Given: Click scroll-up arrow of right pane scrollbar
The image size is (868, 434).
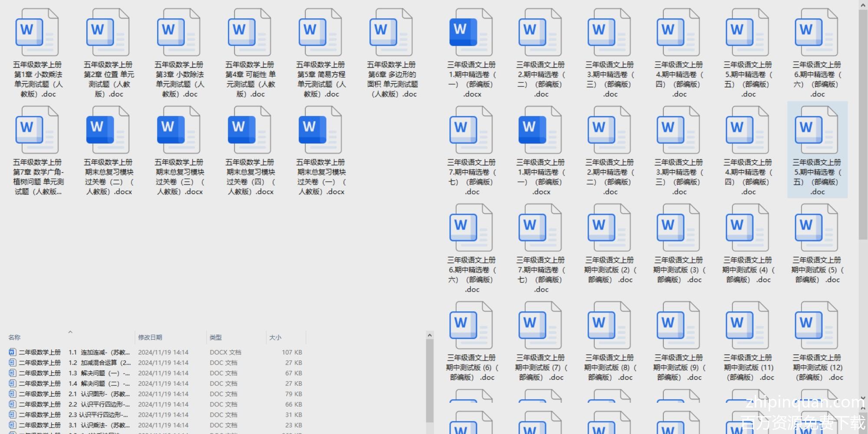Looking at the screenshot, I should 863,5.
